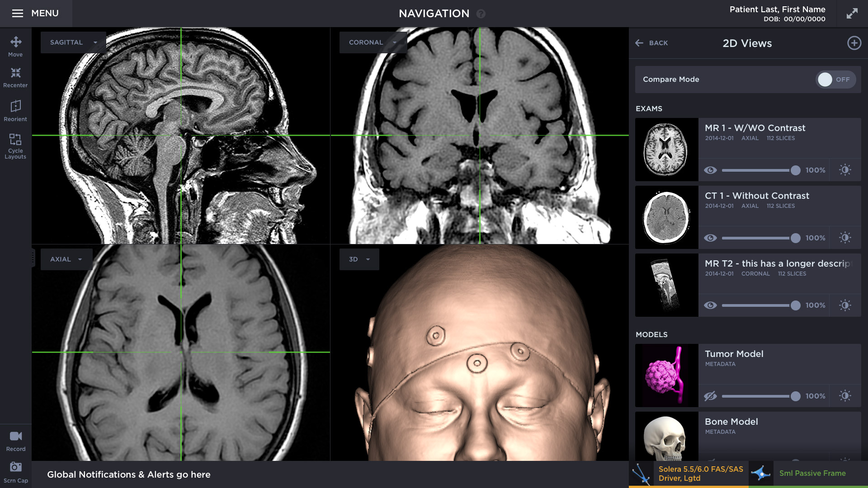The width and height of the screenshot is (868, 488).
Task: Open brightness settings for CT 1 exam
Action: coord(845,238)
